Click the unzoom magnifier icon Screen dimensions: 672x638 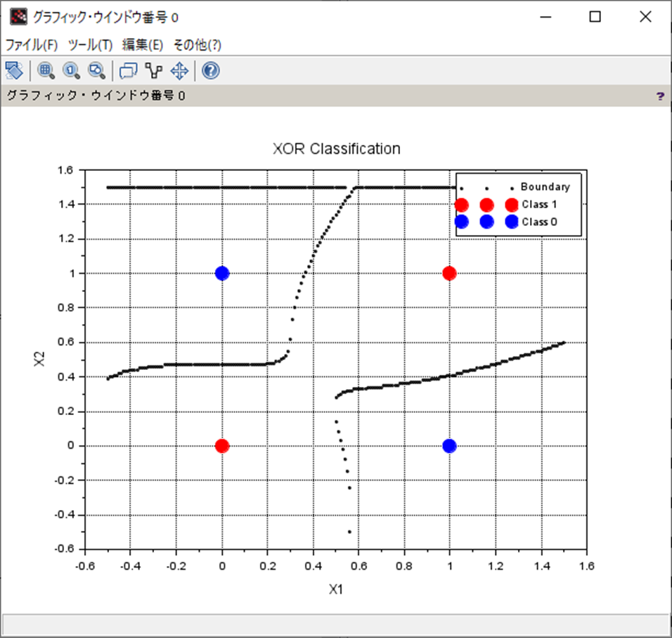point(96,70)
